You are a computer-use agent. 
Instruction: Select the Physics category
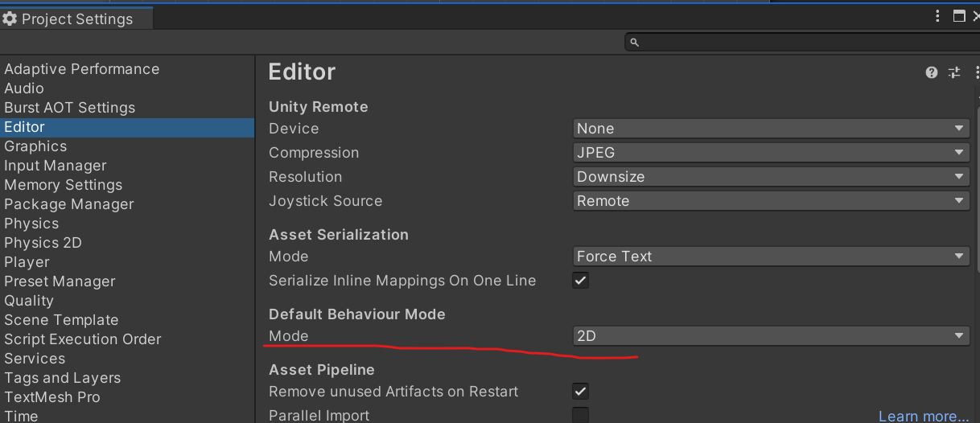tap(127, 224)
